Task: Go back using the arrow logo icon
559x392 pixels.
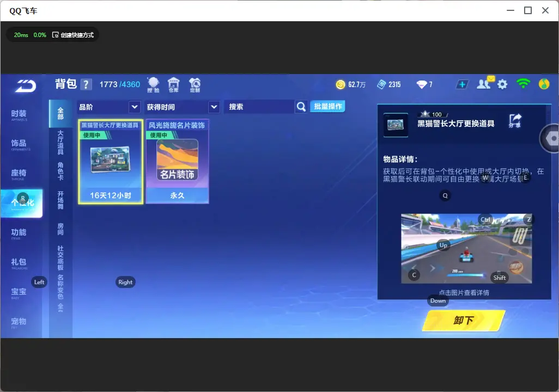Action: coord(25,86)
